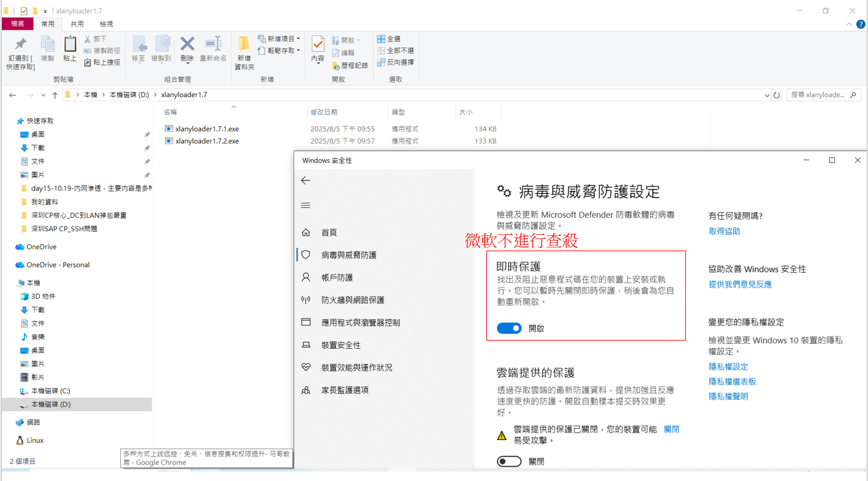Click the Paste ribbon icon
This screenshot has width=868, height=481.
pos(70,43)
